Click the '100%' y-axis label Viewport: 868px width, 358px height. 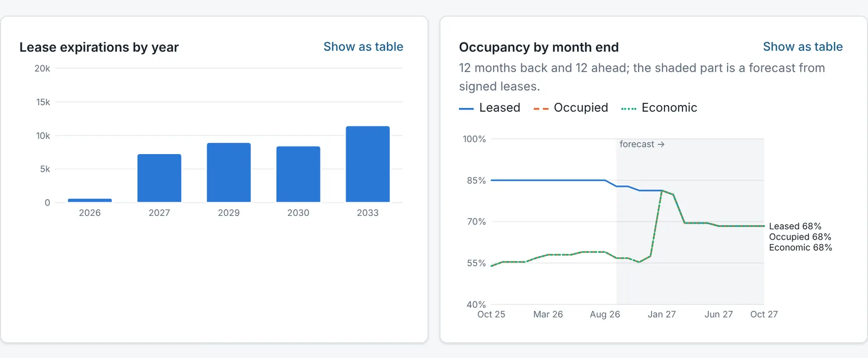click(474, 139)
